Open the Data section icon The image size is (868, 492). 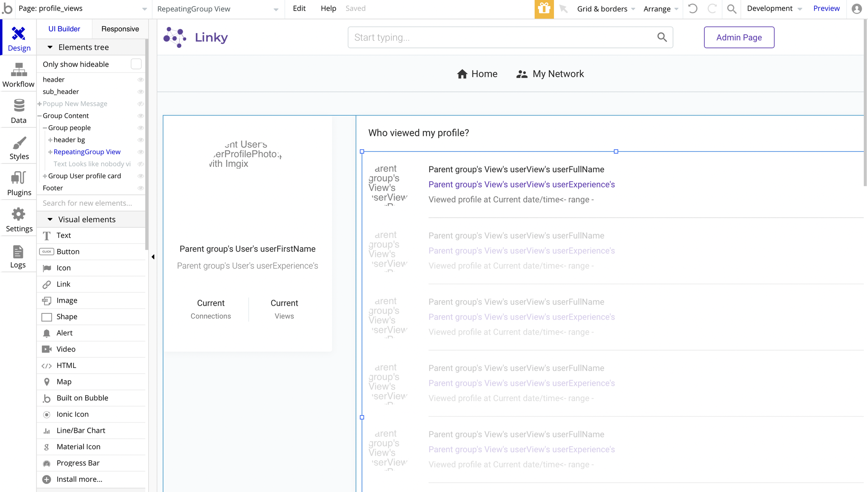[19, 106]
